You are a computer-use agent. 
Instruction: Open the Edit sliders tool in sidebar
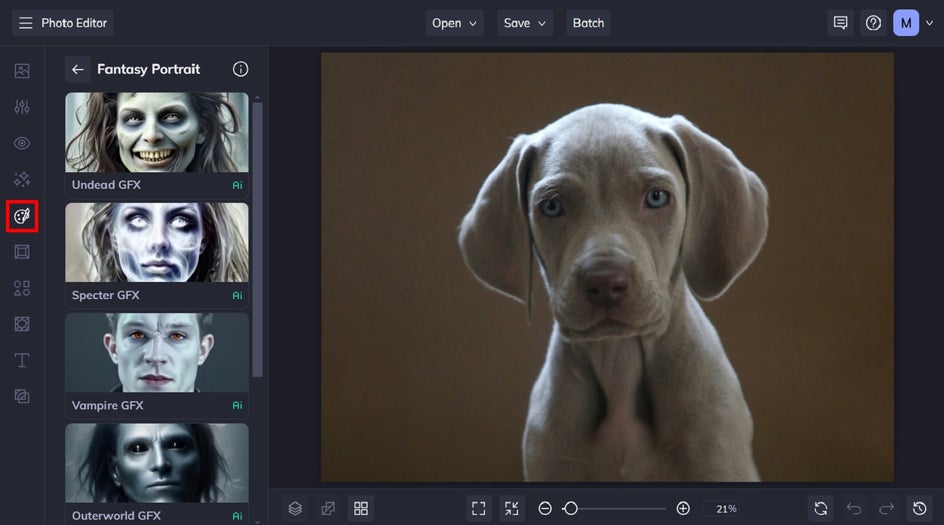coord(22,107)
